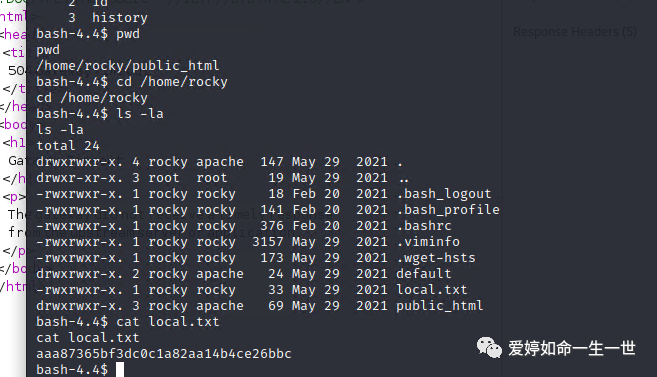Click the /home/rocky/public_html path output
The width and height of the screenshot is (657, 377).
[x=127, y=66]
